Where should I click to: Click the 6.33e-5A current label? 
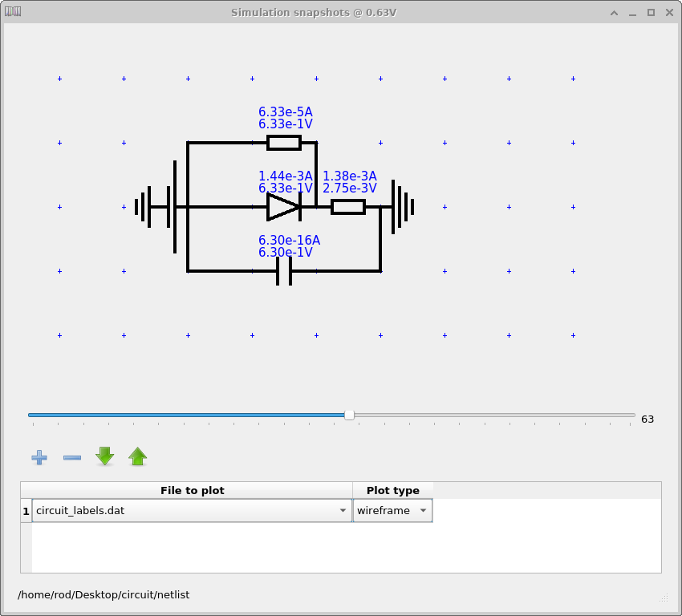pyautogui.click(x=286, y=112)
